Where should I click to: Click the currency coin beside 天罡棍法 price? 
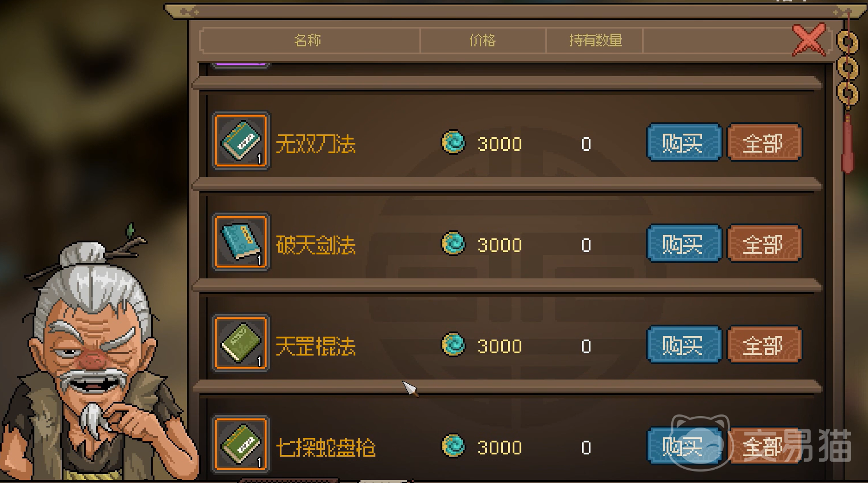[453, 345]
